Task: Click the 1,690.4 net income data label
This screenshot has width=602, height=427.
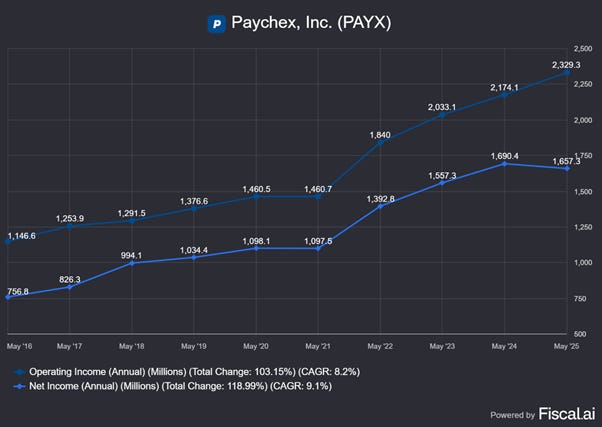Action: (504, 156)
